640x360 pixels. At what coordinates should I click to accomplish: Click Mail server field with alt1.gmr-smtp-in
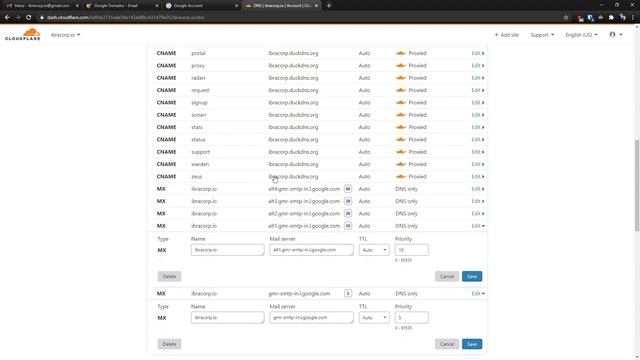[311, 250]
